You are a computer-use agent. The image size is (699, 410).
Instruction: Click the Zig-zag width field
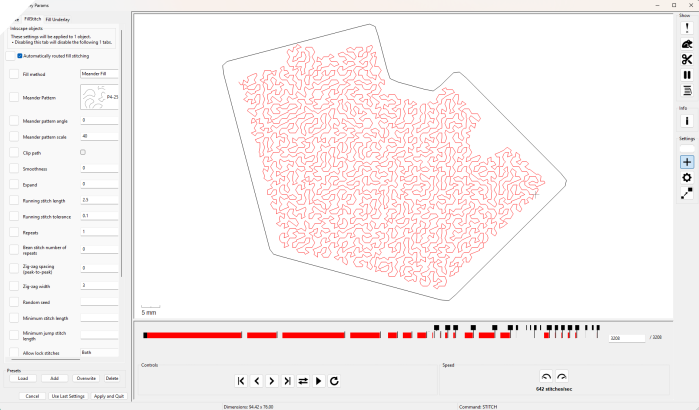tap(99, 286)
